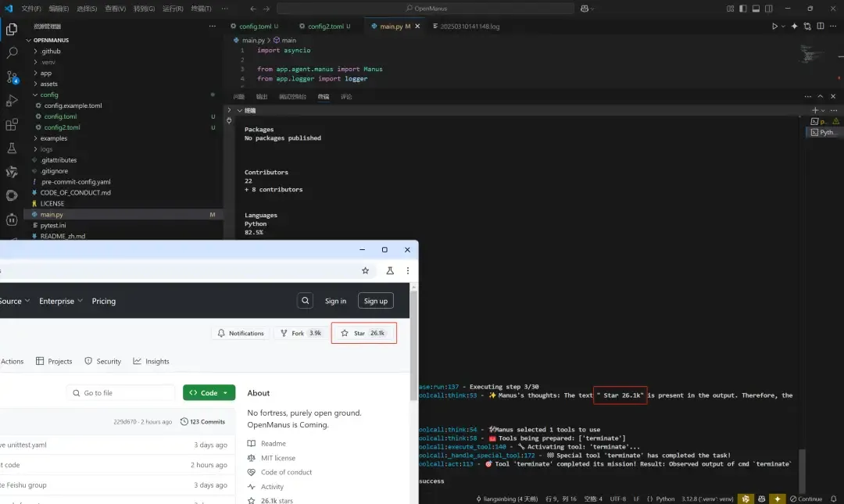This screenshot has width=844, height=504.
Task: Collapse the config folder in explorer
Action: tap(49, 95)
